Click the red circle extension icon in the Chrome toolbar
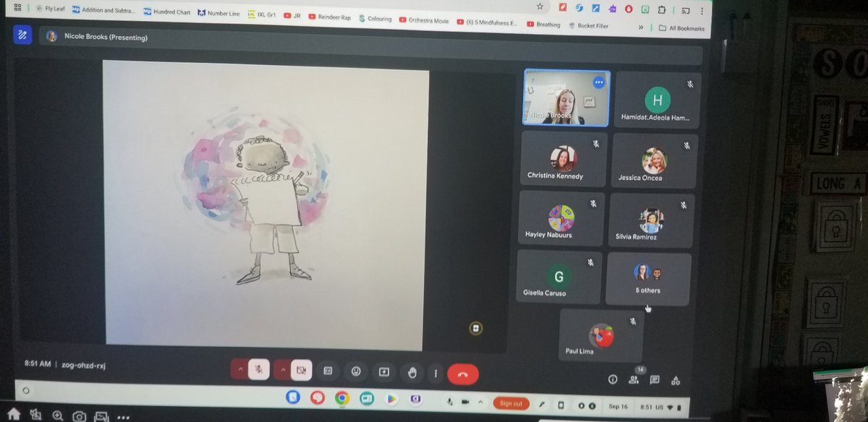Screen dimensions: 868x422 (629, 9)
